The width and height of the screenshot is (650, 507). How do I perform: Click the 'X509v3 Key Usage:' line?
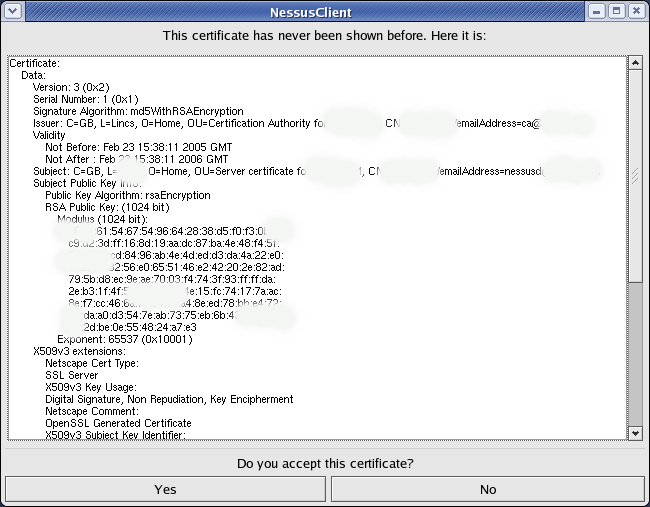click(91, 388)
